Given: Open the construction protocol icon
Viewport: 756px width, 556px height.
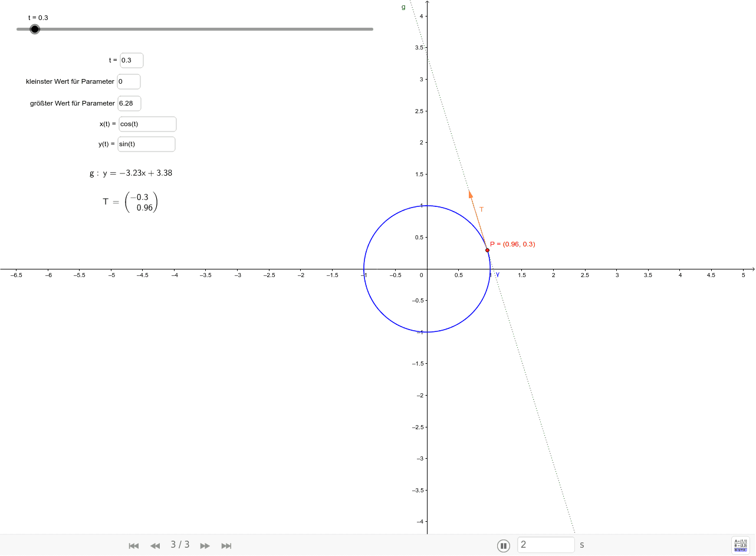Looking at the screenshot, I should click(x=741, y=545).
